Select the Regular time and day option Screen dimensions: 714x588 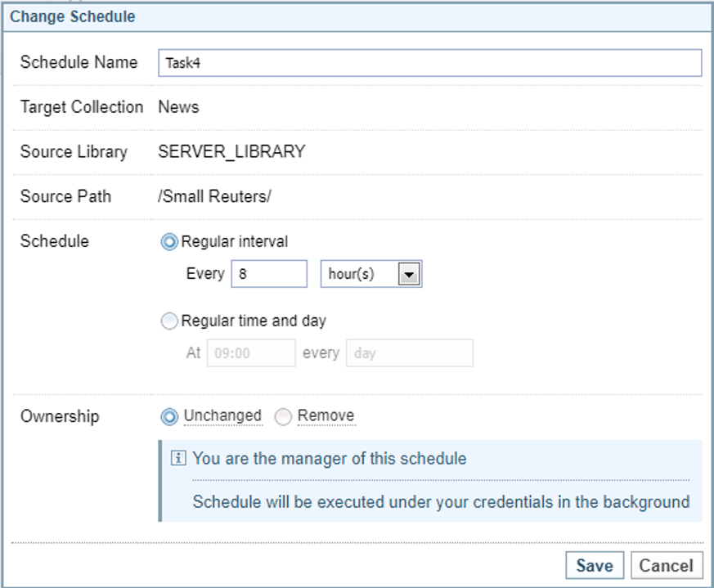pyautogui.click(x=169, y=321)
